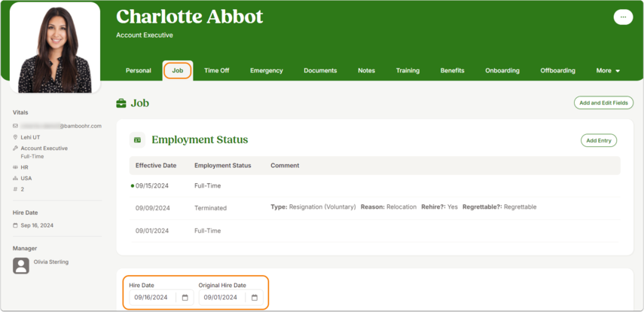The width and height of the screenshot is (644, 312).
Task: Click the Lehi UT location text
Action: 30,137
